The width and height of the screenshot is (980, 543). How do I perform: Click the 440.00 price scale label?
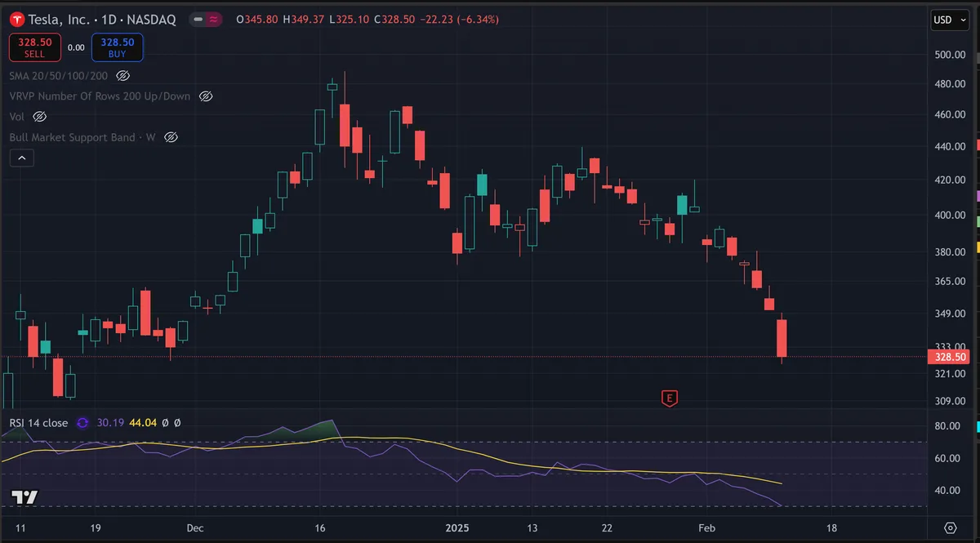tap(951, 147)
